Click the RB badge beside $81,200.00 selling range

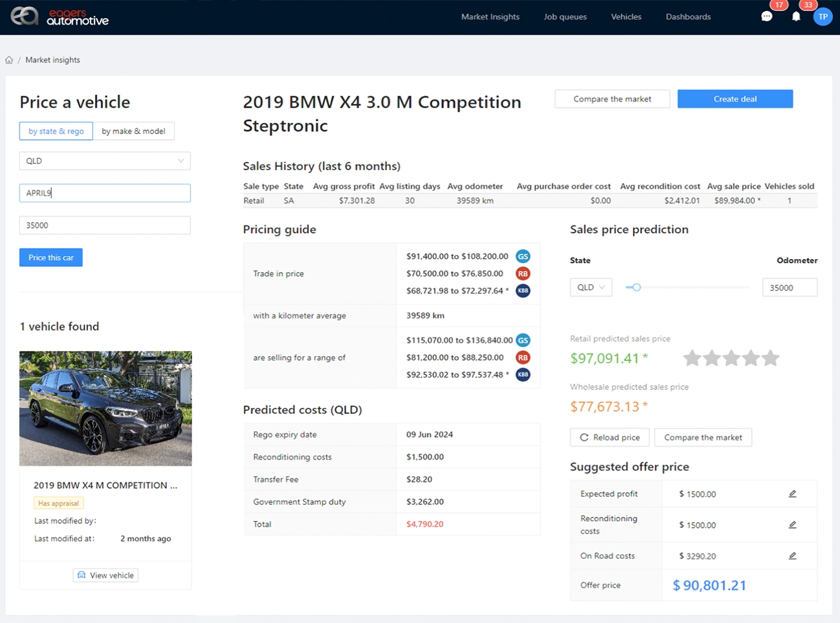click(x=523, y=357)
